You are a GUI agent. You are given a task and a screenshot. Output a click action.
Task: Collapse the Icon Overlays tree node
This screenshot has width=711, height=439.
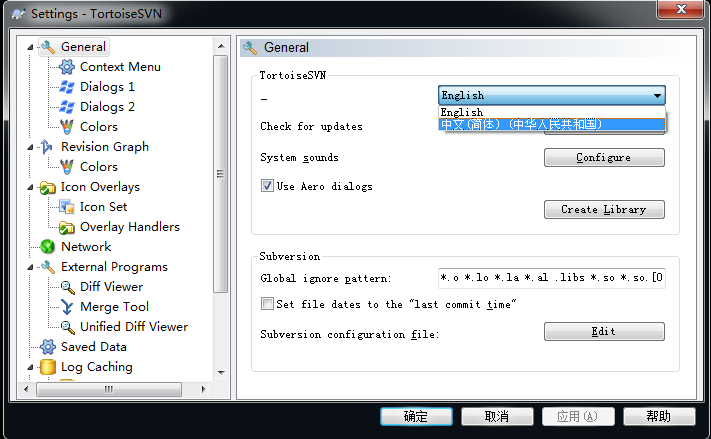click(x=30, y=187)
